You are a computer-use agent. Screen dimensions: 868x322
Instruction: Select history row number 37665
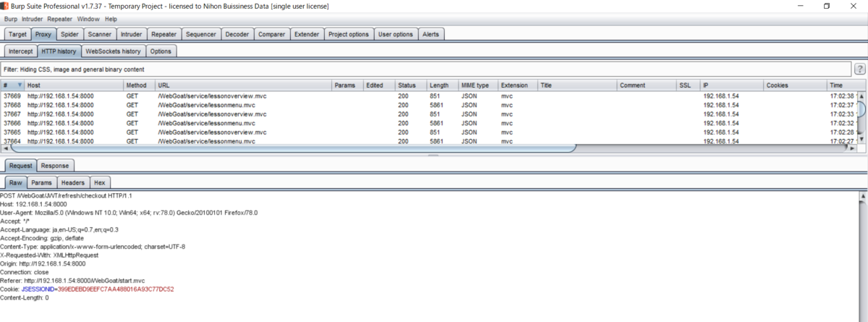tap(428, 132)
